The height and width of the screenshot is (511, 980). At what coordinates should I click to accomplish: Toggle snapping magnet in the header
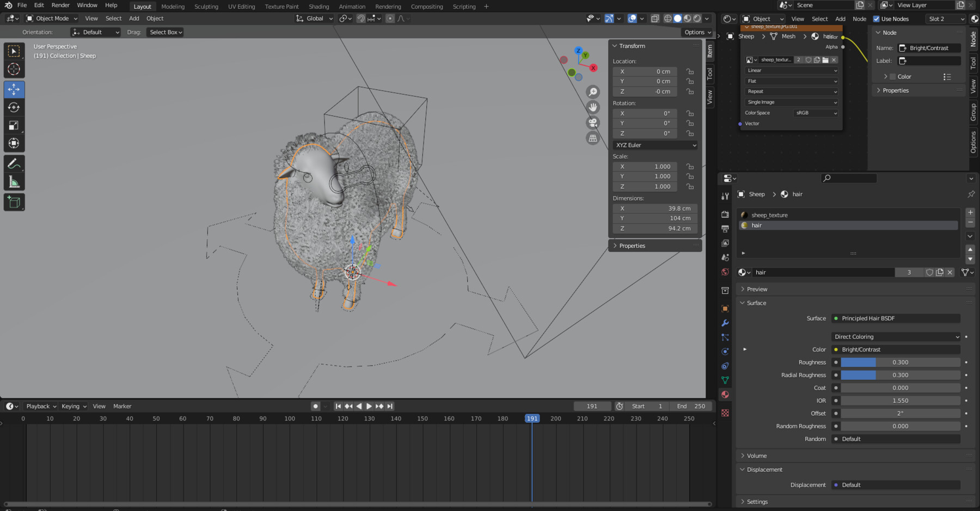coord(361,18)
